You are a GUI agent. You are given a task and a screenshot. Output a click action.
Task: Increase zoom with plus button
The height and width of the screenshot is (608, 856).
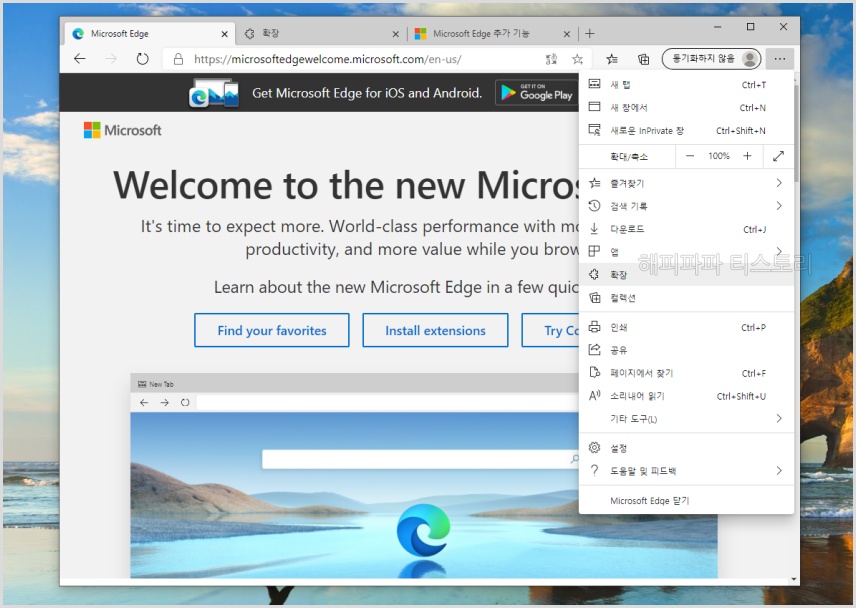click(x=747, y=156)
